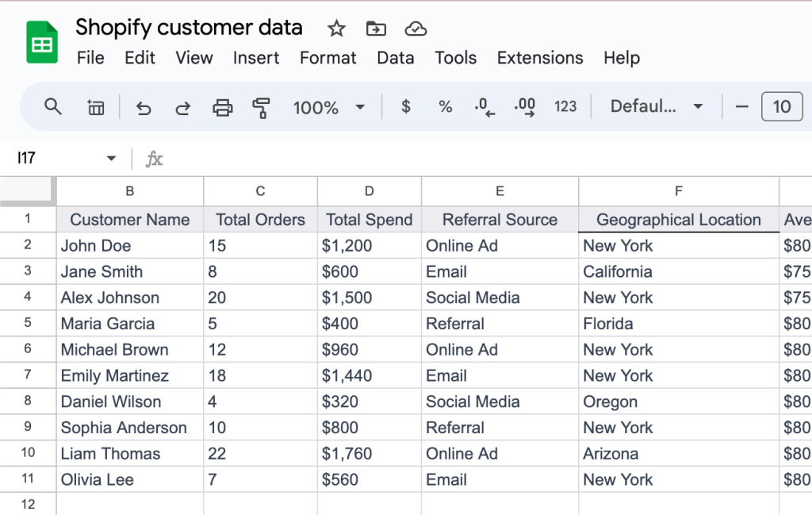The height and width of the screenshot is (515, 812).
Task: Select column B header
Action: [130, 191]
